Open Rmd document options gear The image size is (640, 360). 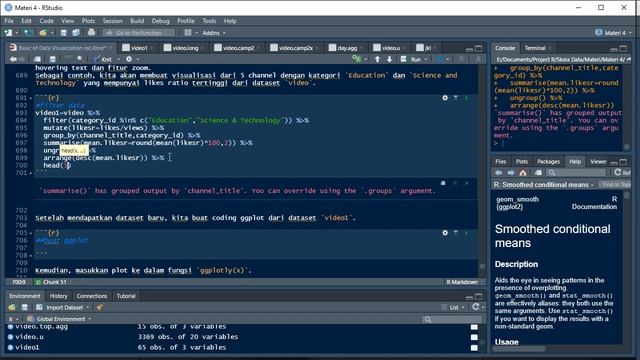coord(129,59)
